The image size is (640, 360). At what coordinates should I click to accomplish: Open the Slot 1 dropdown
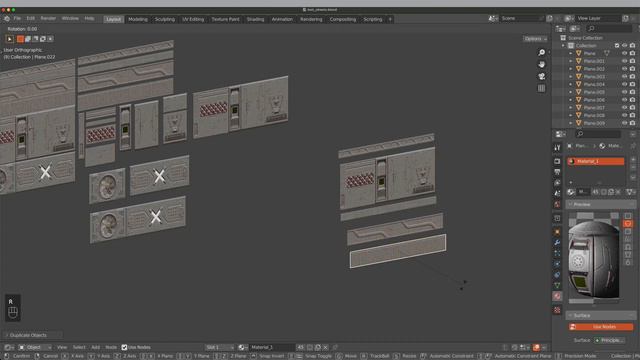[220, 347]
